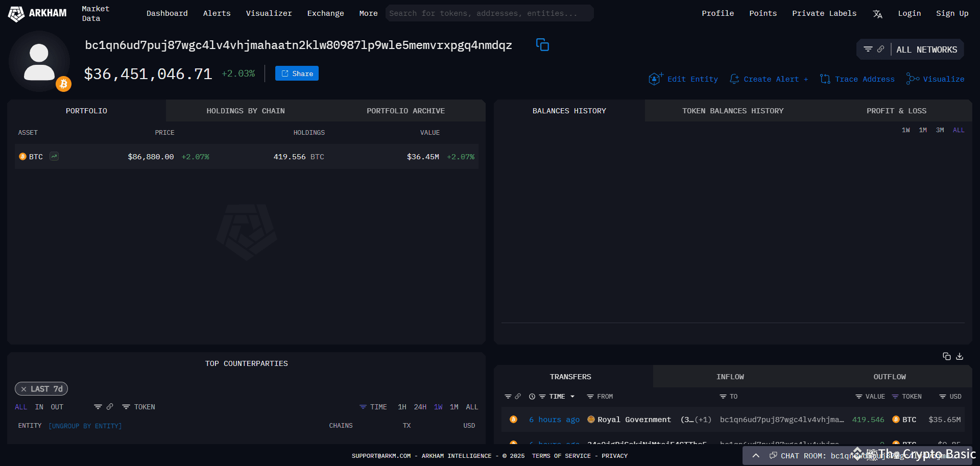Open the transfers chain filter icon

[508, 397]
